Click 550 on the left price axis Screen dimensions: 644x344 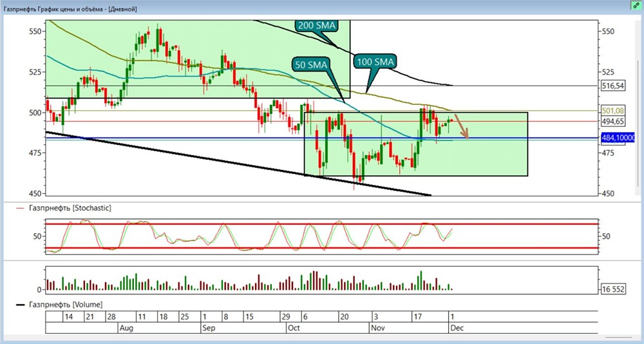37,31
